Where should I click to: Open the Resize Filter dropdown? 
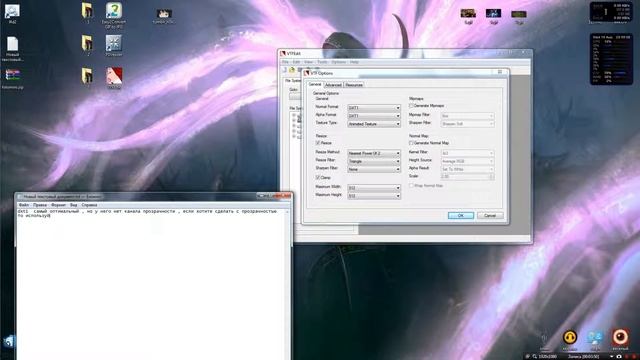pos(374,161)
